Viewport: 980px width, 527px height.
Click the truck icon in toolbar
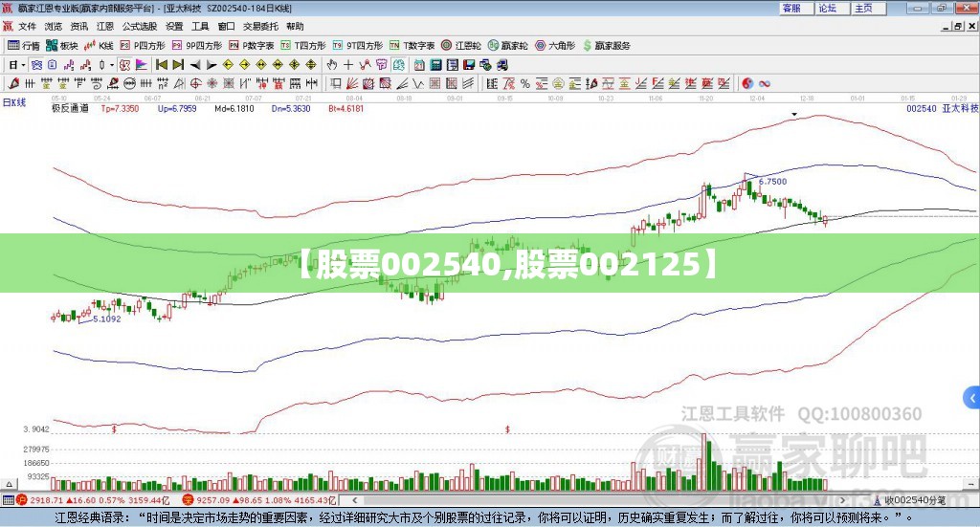pos(502,65)
